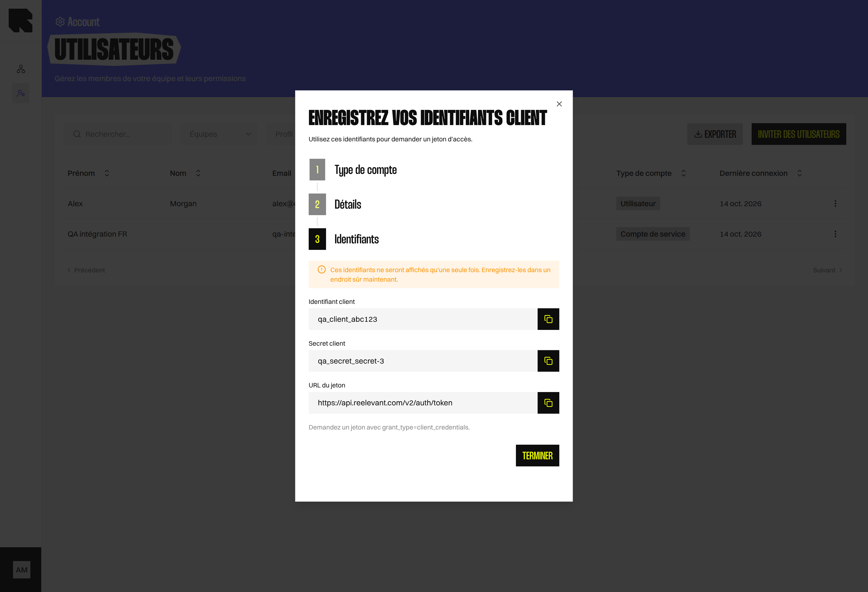Viewport: 868px width, 592px height.
Task: Open row actions for QA intégration FR
Action: tap(835, 234)
